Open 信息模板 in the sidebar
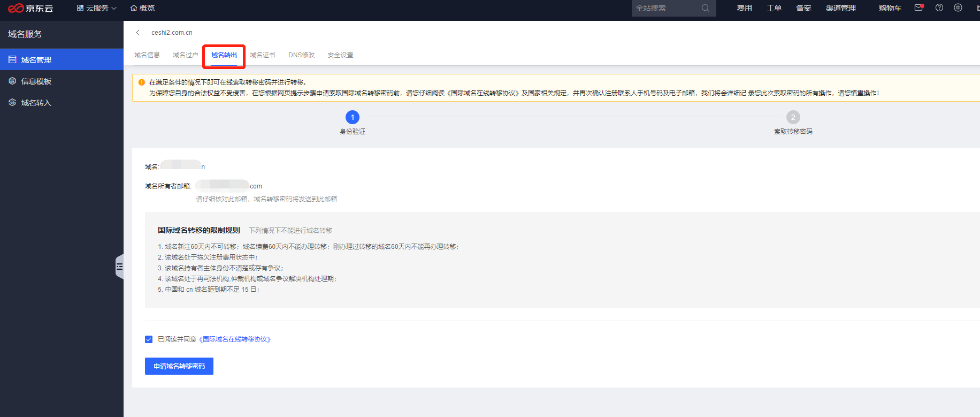 pos(36,81)
